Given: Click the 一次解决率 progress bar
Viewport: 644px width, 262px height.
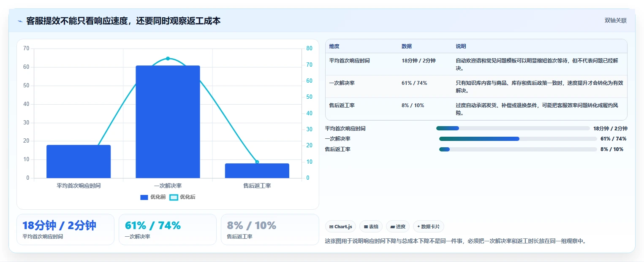Looking at the screenshot, I should pyautogui.click(x=518, y=139).
